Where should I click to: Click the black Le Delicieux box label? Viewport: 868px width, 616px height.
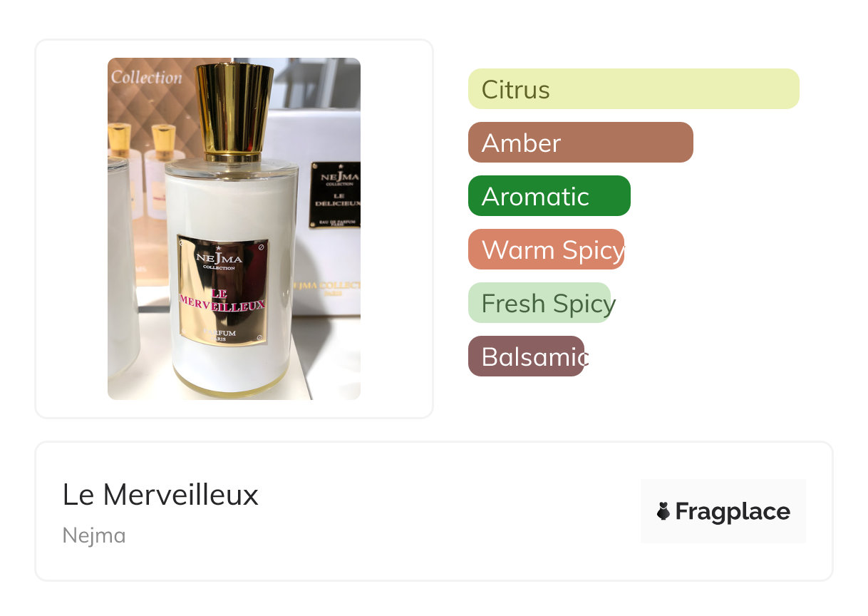(x=336, y=195)
